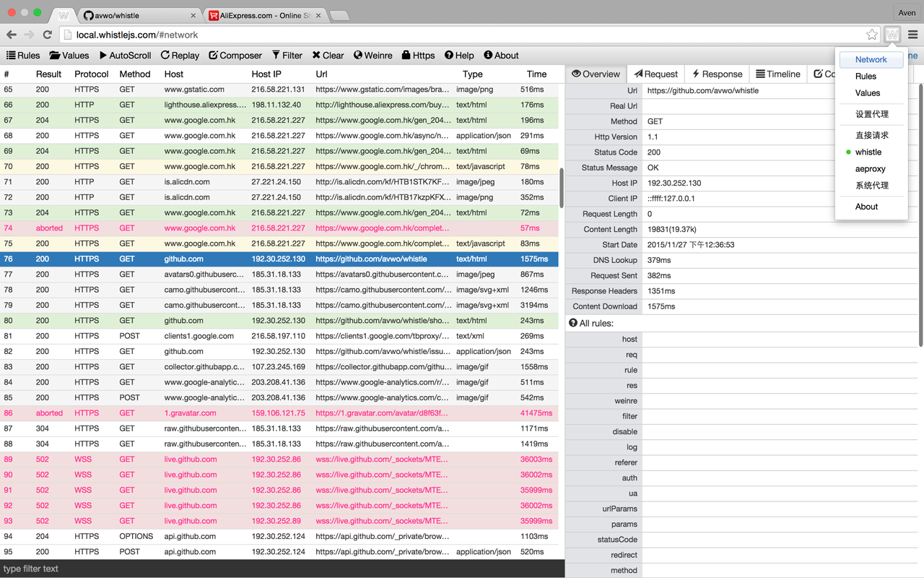924x578 pixels.
Task: Open a new browser tab
Action: (x=339, y=16)
